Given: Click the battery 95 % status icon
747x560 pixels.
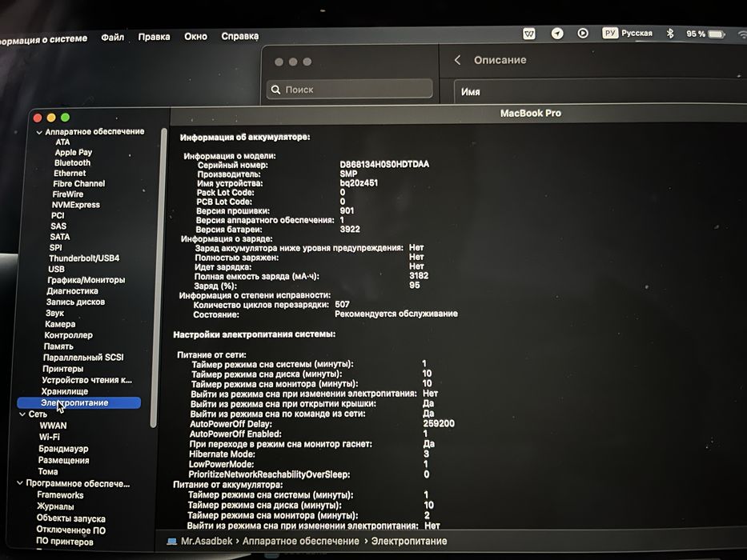Looking at the screenshot, I should click(x=705, y=34).
